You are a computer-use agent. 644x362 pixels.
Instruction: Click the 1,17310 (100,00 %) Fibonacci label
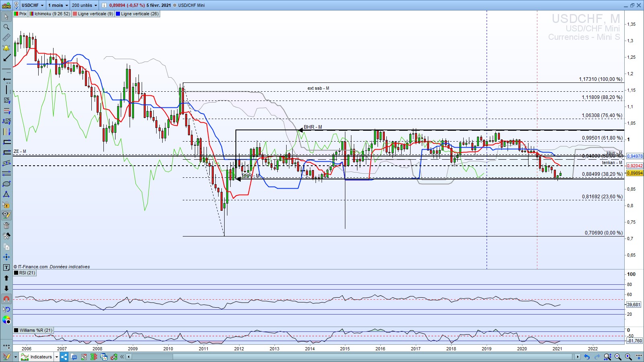point(601,79)
